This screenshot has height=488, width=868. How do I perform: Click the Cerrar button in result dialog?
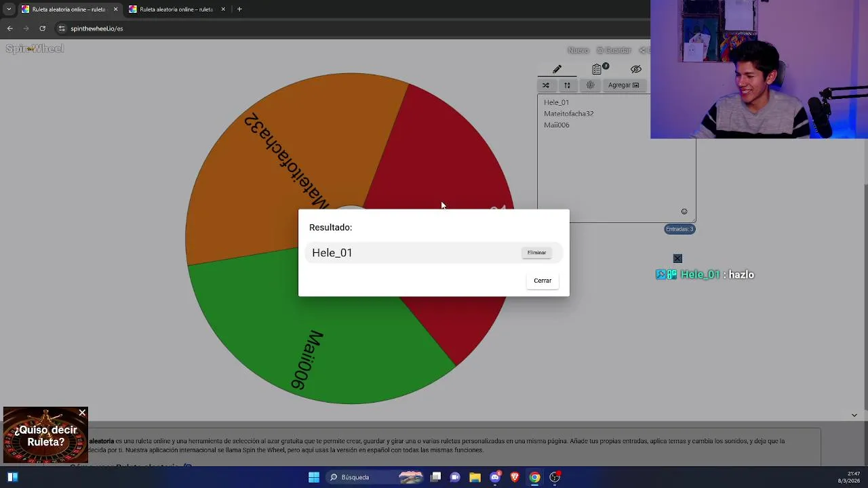[x=542, y=281]
